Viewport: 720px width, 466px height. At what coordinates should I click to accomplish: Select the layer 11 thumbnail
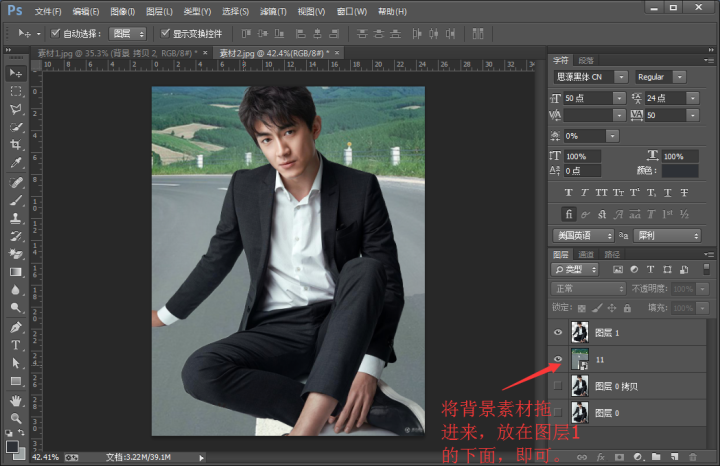coord(579,358)
